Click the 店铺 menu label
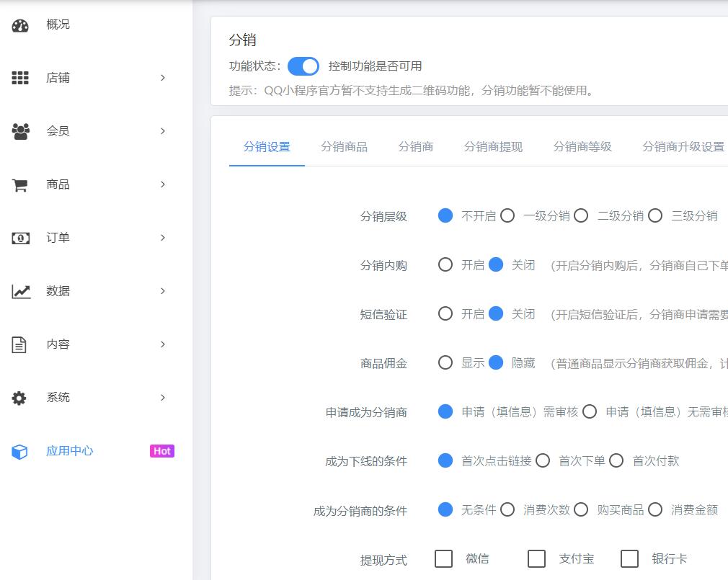Image resolution: width=728 pixels, height=580 pixels. point(58,78)
